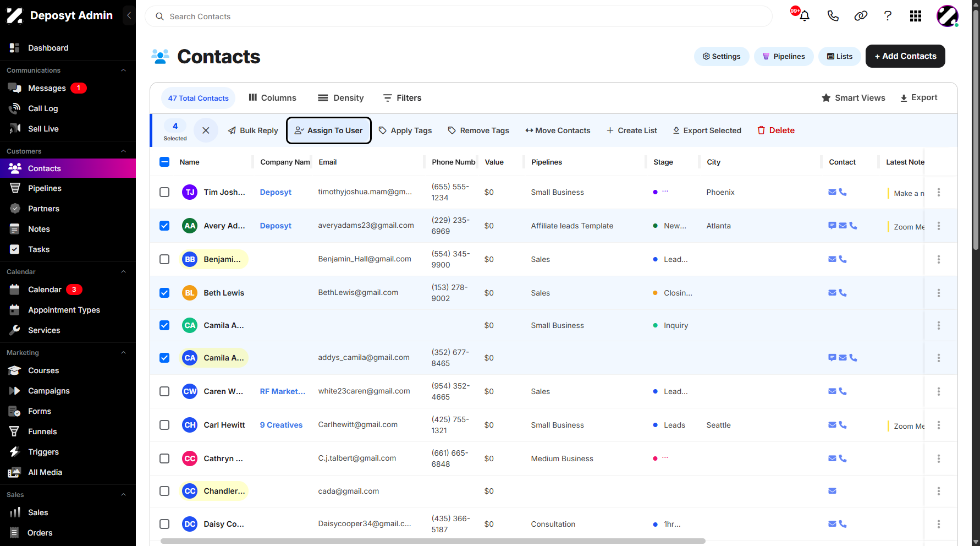Image resolution: width=980 pixels, height=546 pixels.
Task: Collapse the Sales sidebar section
Action: (x=124, y=495)
